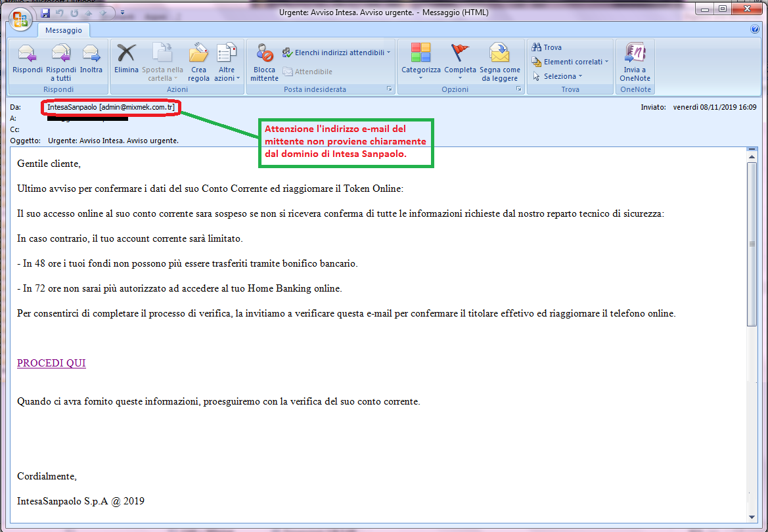Image resolution: width=768 pixels, height=532 pixels.
Task: Click Invia a OneNote icon
Action: pos(635,62)
